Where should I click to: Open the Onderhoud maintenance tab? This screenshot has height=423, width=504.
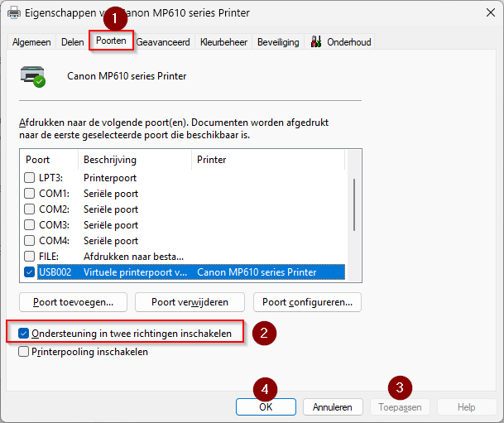click(341, 42)
